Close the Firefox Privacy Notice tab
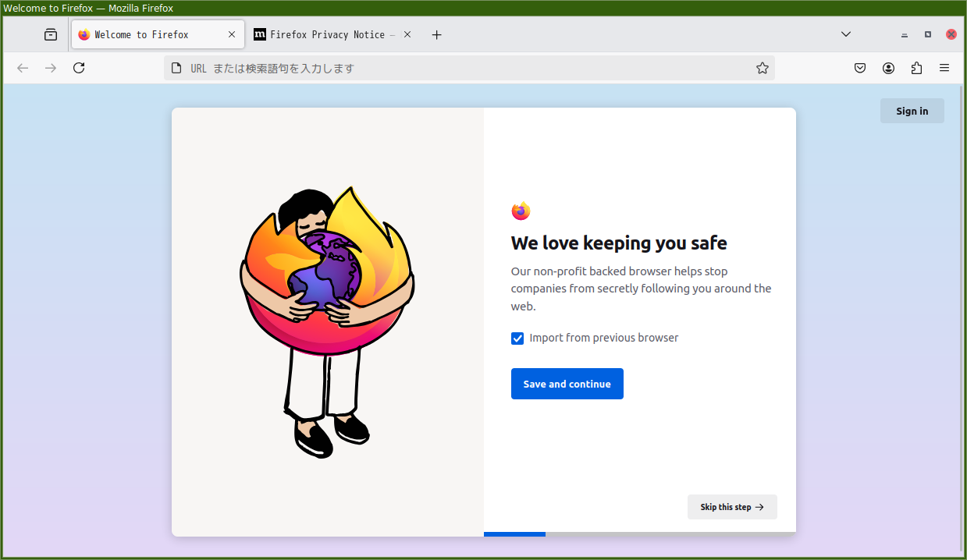 (407, 34)
